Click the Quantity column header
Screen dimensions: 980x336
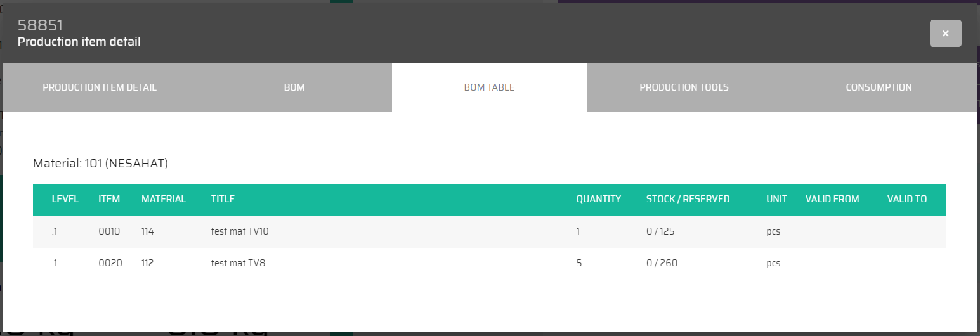coord(598,199)
